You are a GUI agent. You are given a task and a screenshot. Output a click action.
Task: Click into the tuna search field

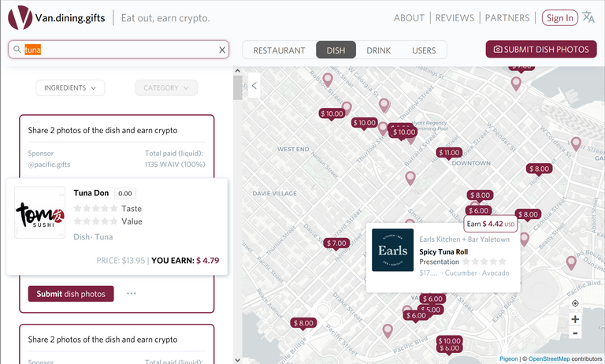[118, 50]
